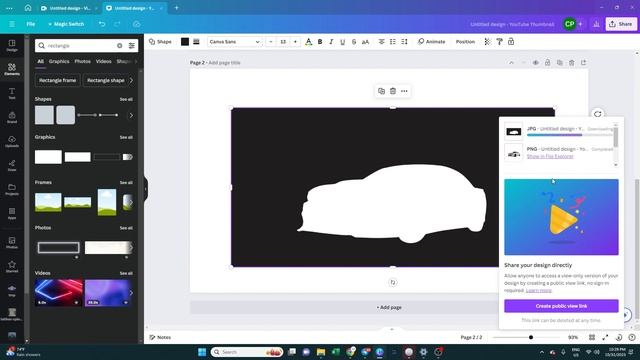The width and height of the screenshot is (640, 360).
Task: Click the Undo arrow in top bar
Action: coord(102,24)
